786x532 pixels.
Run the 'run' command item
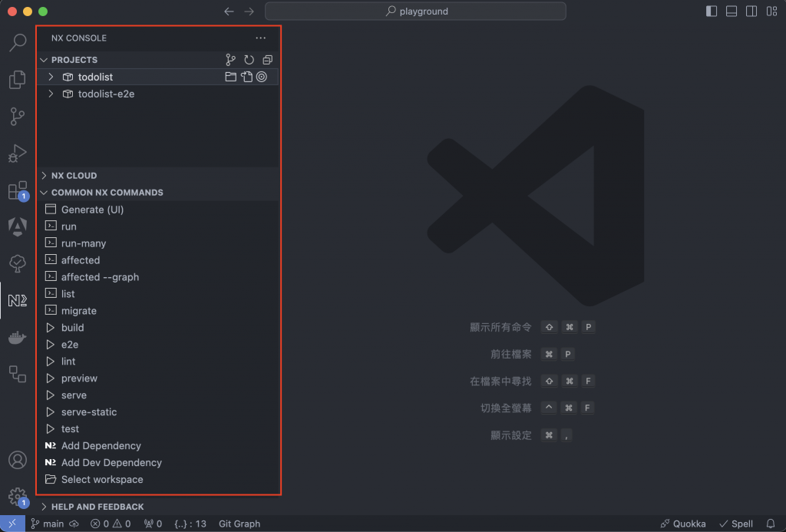(158, 226)
